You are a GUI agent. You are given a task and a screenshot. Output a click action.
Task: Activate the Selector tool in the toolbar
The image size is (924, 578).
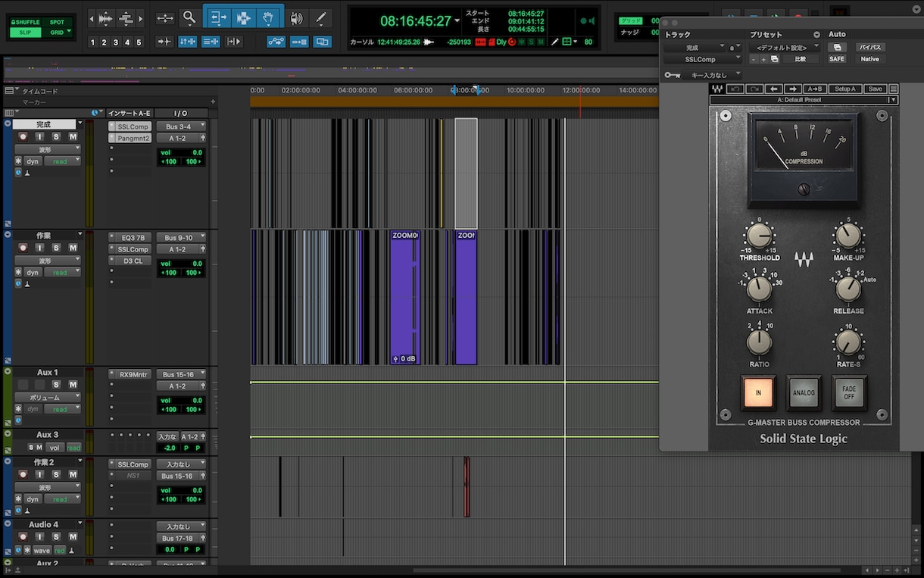pos(243,17)
